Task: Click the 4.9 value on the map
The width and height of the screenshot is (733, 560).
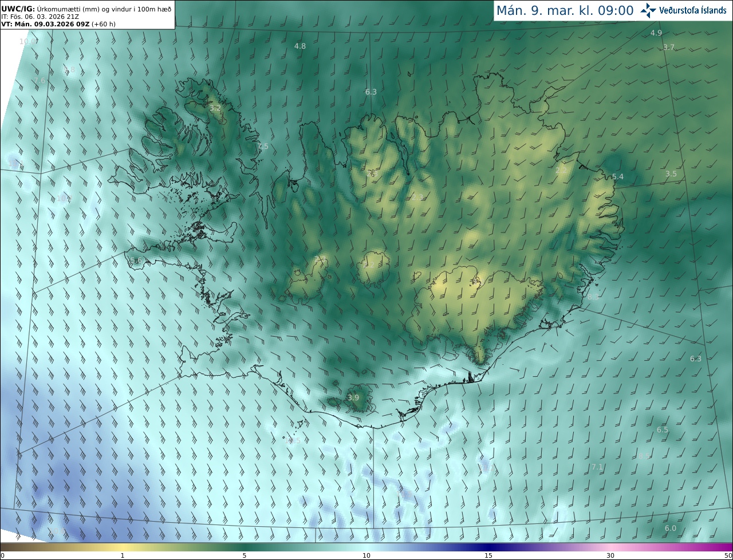Action: (656, 33)
